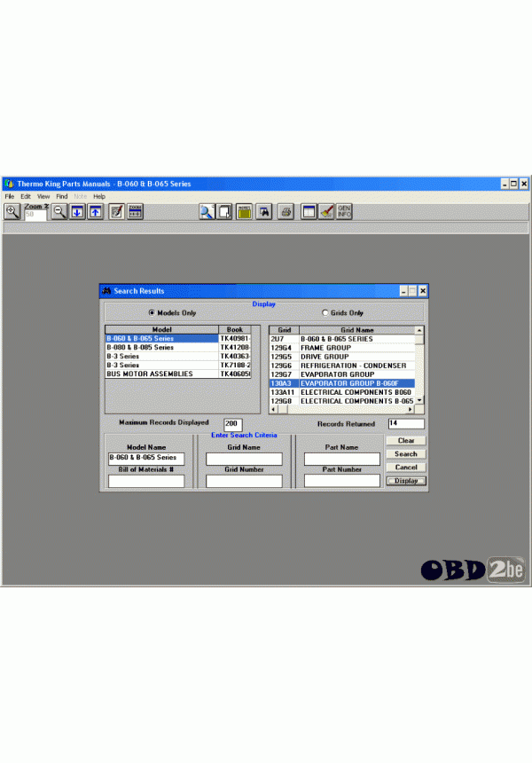Click the Clear button

pyautogui.click(x=406, y=441)
